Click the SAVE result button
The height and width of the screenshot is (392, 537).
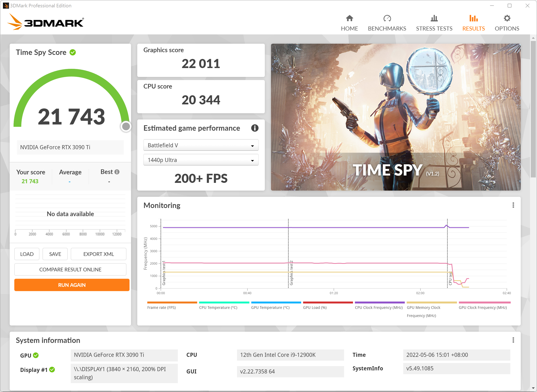55,254
